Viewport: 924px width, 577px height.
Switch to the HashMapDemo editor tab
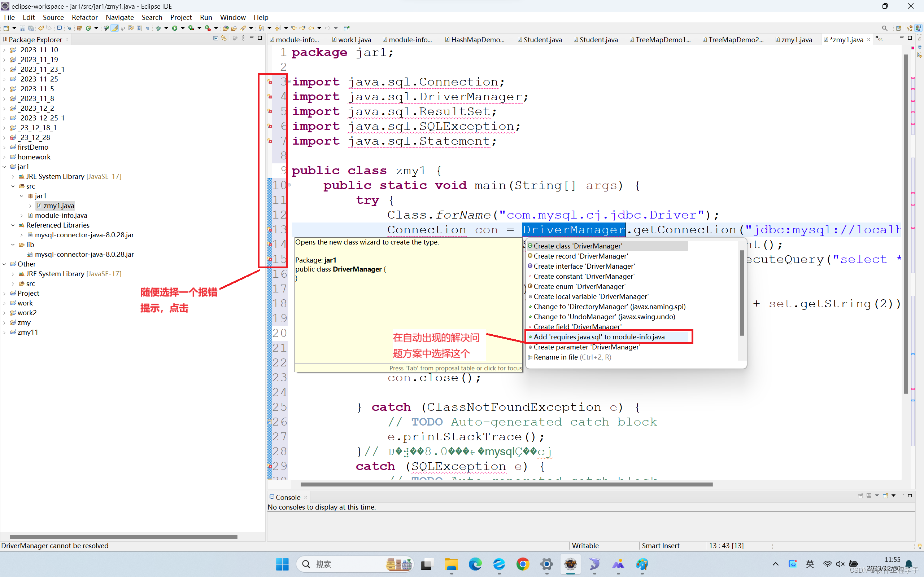(x=475, y=39)
